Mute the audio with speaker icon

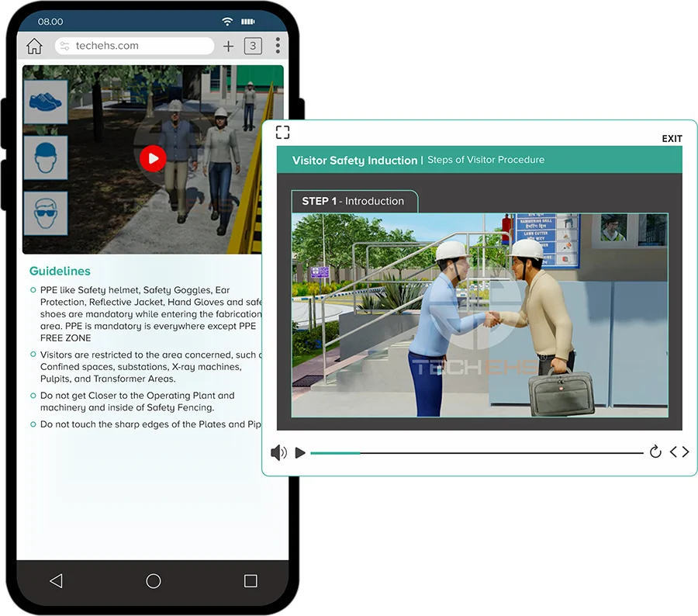pos(278,452)
